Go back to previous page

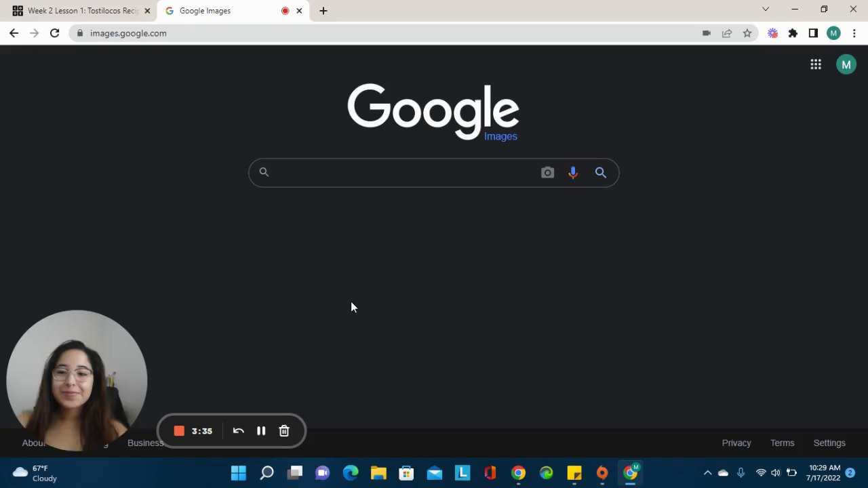click(x=14, y=33)
